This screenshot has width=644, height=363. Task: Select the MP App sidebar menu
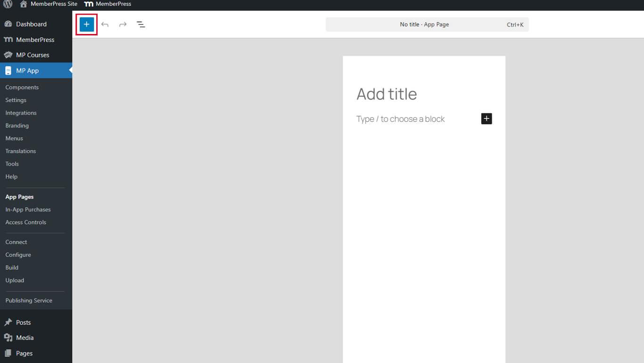(x=27, y=70)
